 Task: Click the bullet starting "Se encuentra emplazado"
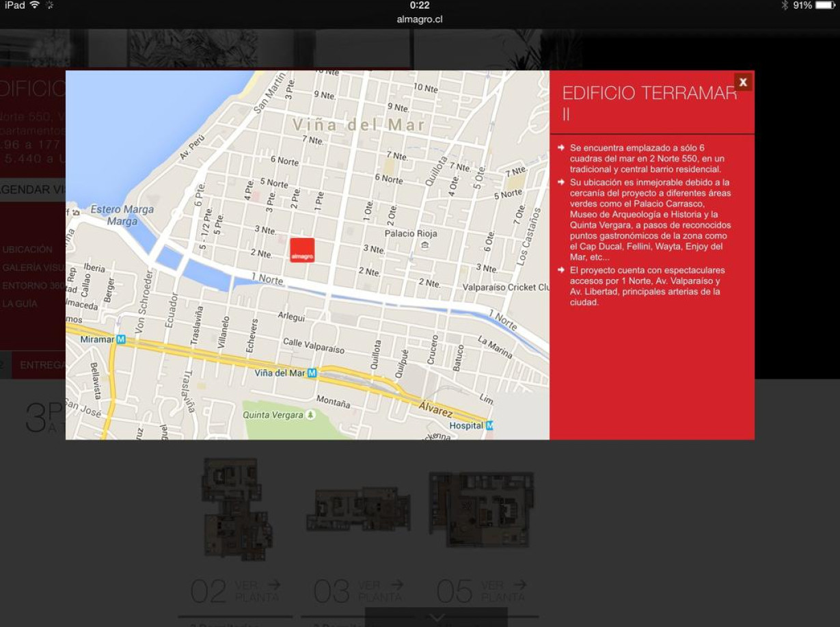pyautogui.click(x=647, y=159)
